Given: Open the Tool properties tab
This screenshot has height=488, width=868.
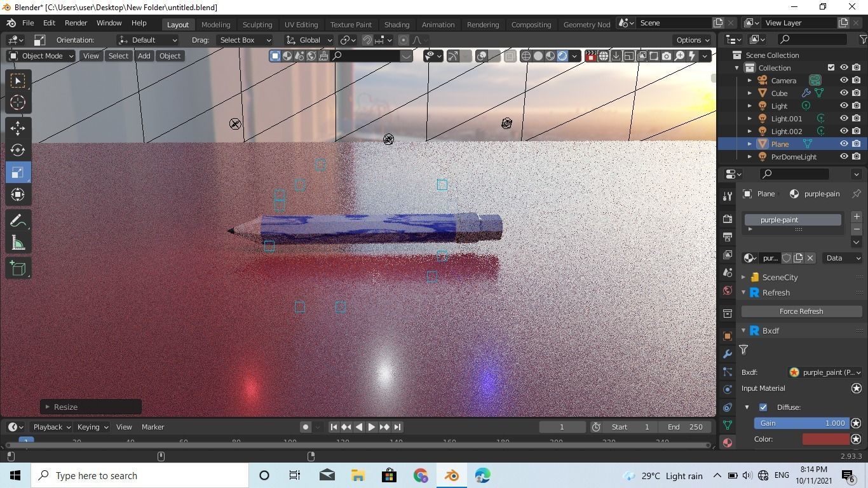Looking at the screenshot, I should [728, 195].
